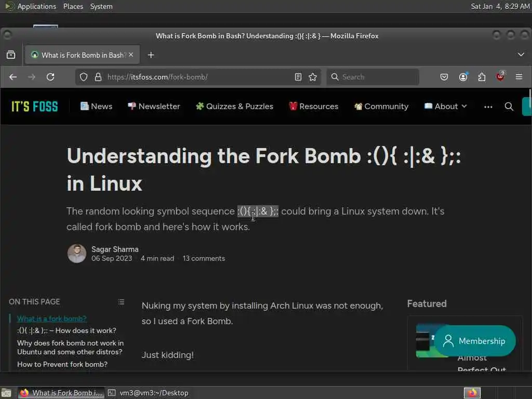
Task: Jump to the ':(){ :|:& };: – How does it work?' section
Action: pyautogui.click(x=66, y=330)
